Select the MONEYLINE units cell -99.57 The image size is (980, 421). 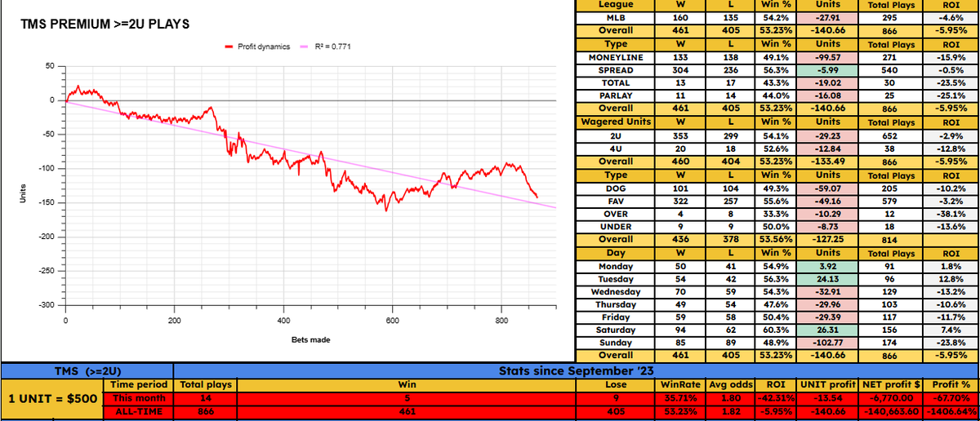coord(827,57)
